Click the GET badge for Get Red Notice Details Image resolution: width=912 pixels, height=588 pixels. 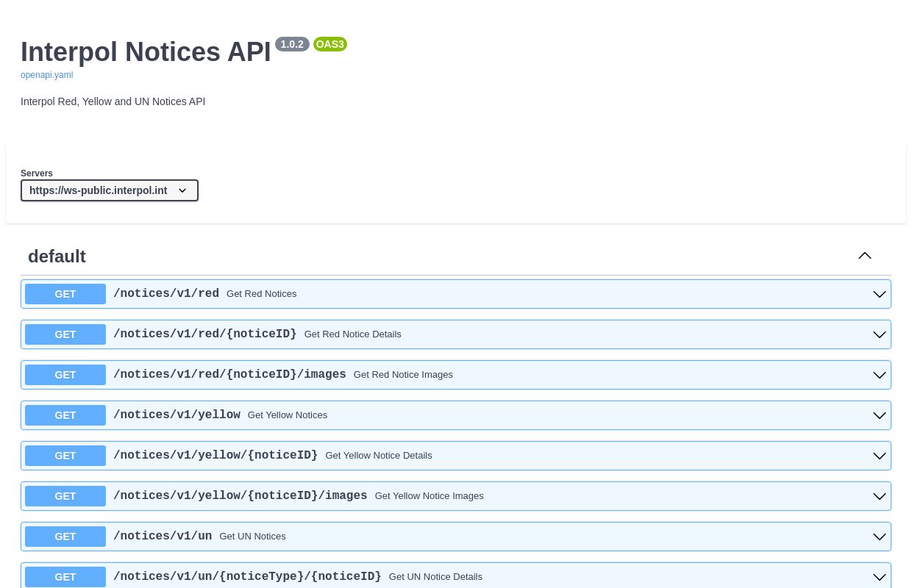click(x=65, y=334)
